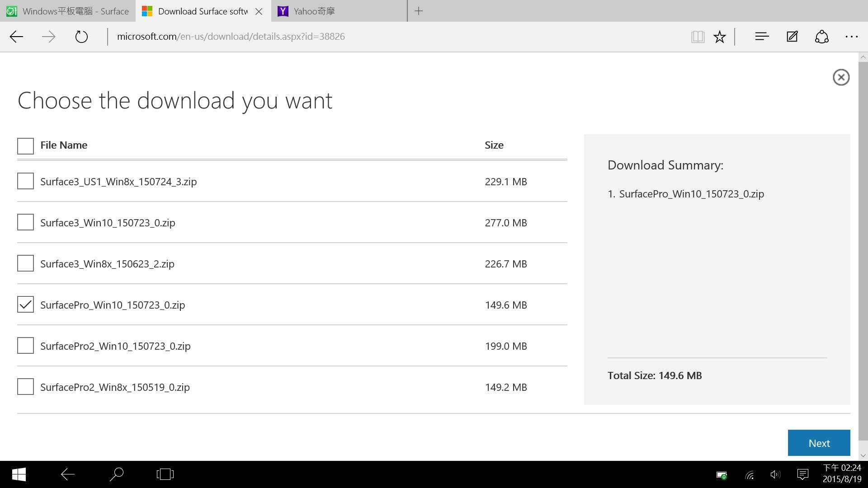
Task: Click the scrollbar up arrow
Action: click(x=863, y=57)
